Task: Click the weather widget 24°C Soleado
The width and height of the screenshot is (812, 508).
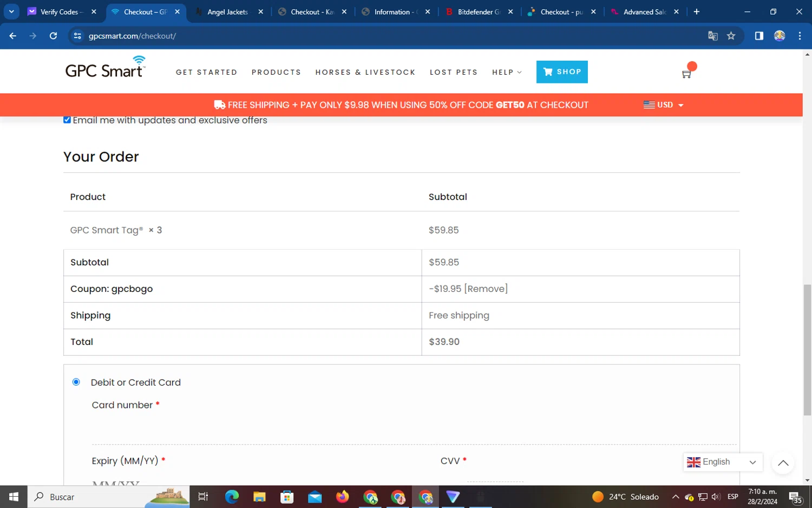Action: pyautogui.click(x=625, y=497)
